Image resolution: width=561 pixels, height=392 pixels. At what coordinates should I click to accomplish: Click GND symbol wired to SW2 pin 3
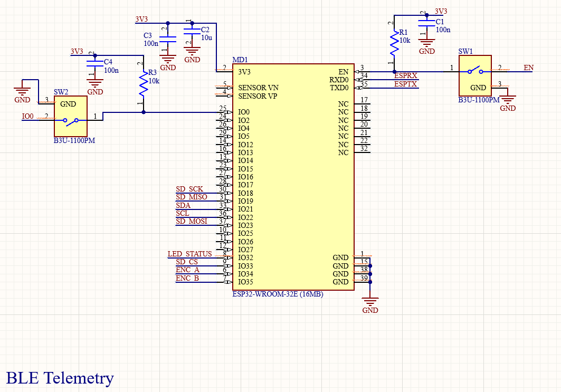point(22,95)
